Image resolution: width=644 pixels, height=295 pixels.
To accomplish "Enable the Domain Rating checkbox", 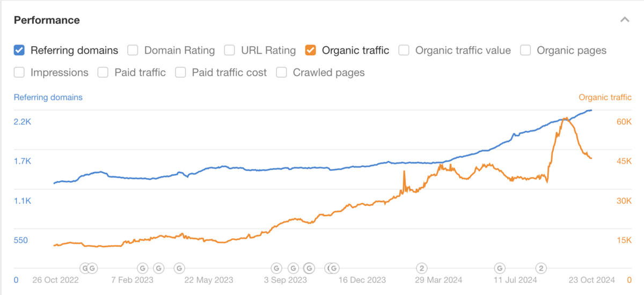I will [x=133, y=50].
